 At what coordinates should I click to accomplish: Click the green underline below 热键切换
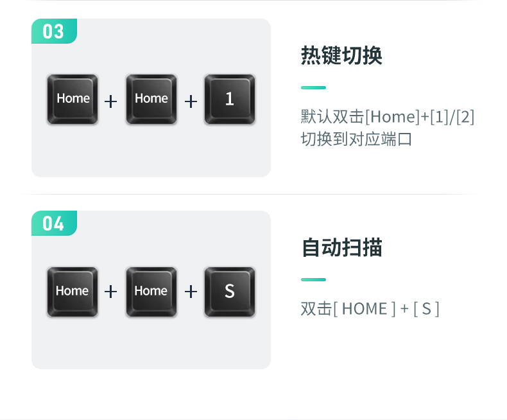coord(313,88)
